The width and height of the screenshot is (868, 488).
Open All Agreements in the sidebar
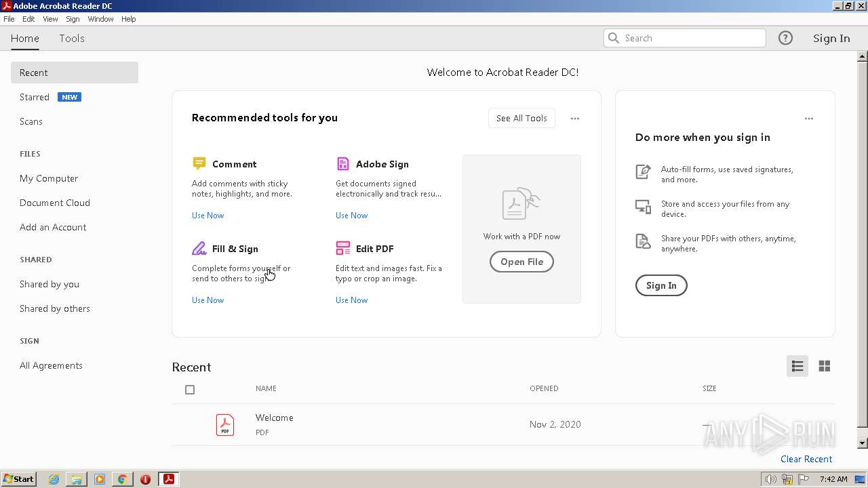(51, 365)
